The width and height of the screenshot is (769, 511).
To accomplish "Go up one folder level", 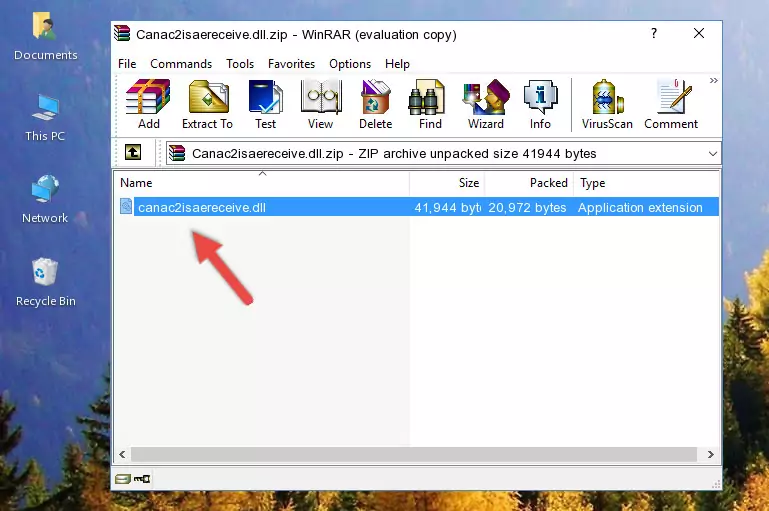I will click(133, 153).
